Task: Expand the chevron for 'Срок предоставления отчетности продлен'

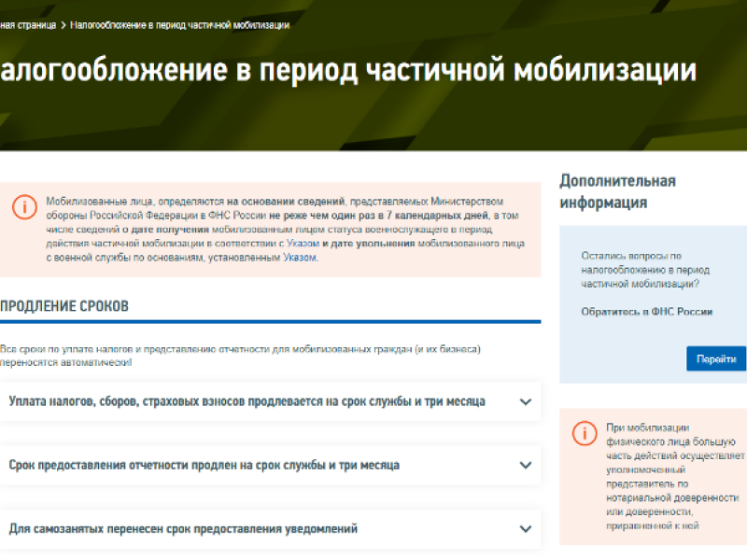Action: coord(525,466)
